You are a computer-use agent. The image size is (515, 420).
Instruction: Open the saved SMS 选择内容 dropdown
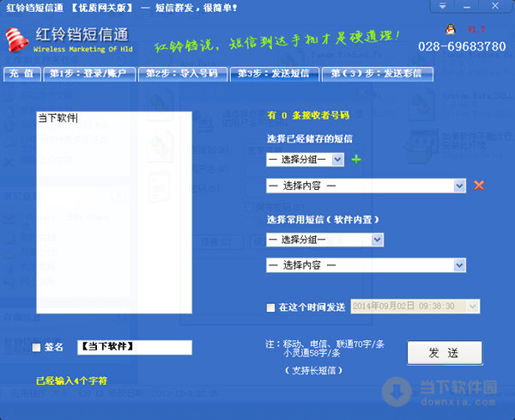459,186
